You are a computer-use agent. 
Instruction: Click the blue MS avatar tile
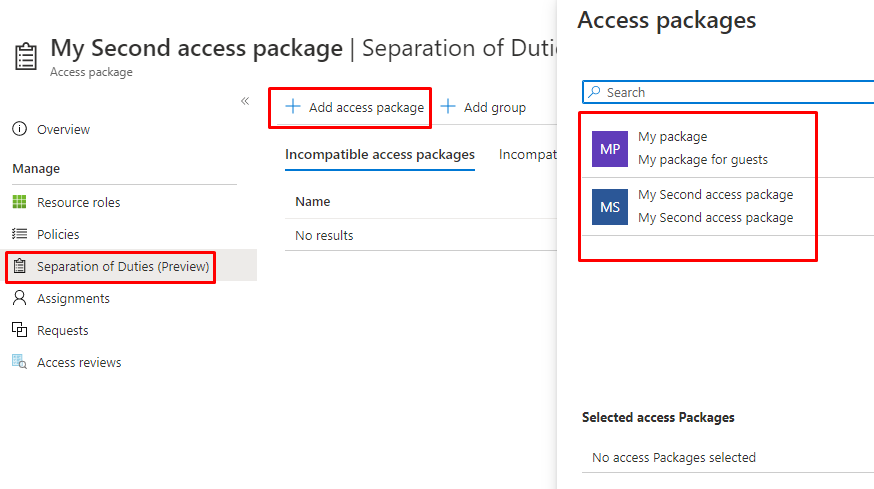(x=610, y=207)
